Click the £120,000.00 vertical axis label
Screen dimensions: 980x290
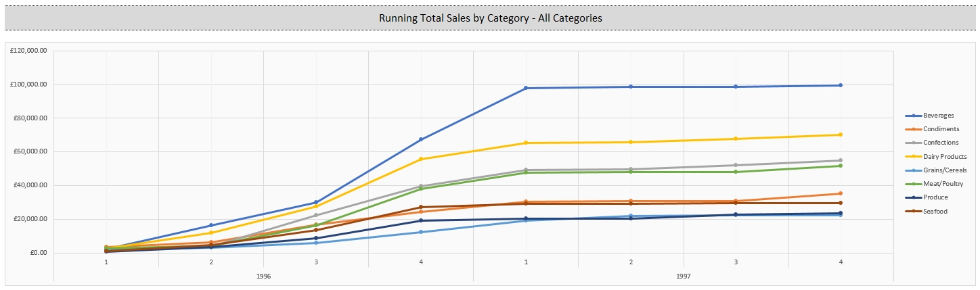[28, 51]
